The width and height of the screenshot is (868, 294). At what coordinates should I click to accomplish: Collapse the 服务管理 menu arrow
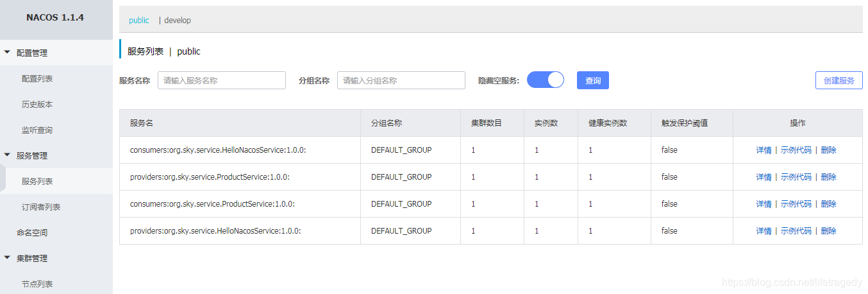[x=7, y=155]
